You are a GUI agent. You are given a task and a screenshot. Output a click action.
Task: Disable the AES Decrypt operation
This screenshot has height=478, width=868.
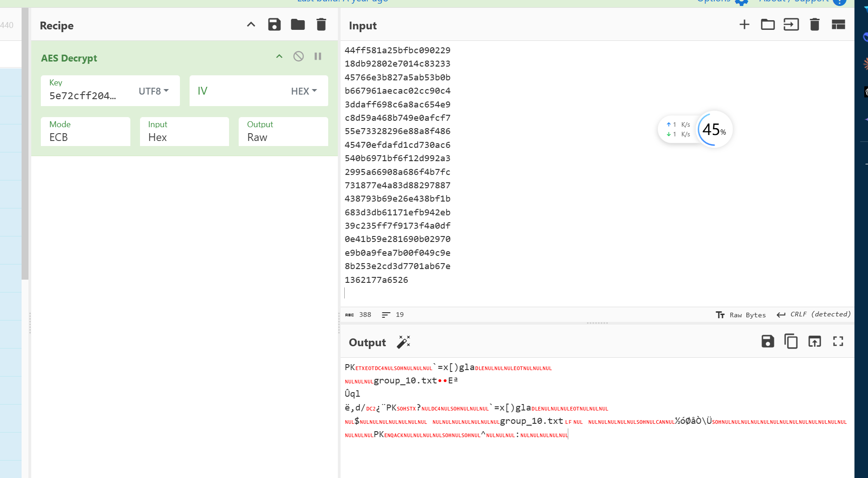click(298, 56)
